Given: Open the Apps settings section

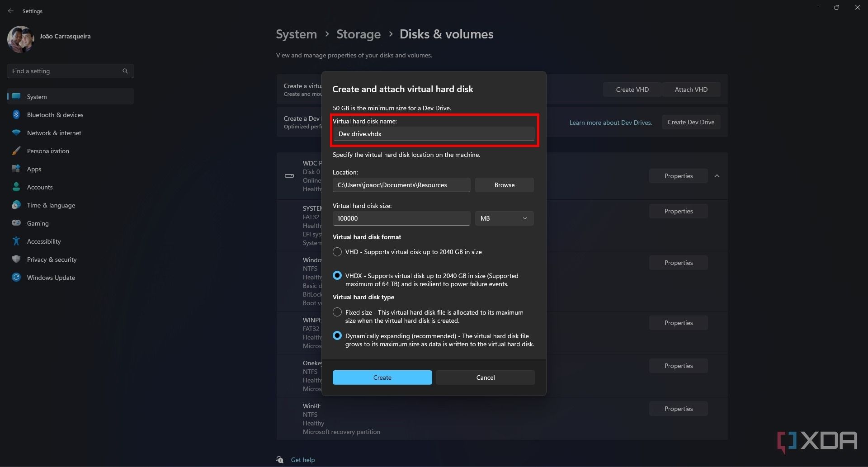Looking at the screenshot, I should [x=34, y=169].
